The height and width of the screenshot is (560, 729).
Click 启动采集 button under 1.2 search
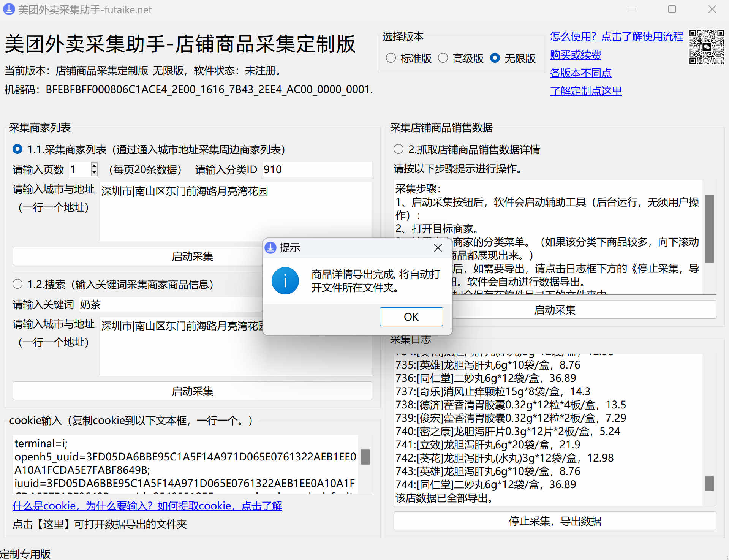[192, 391]
